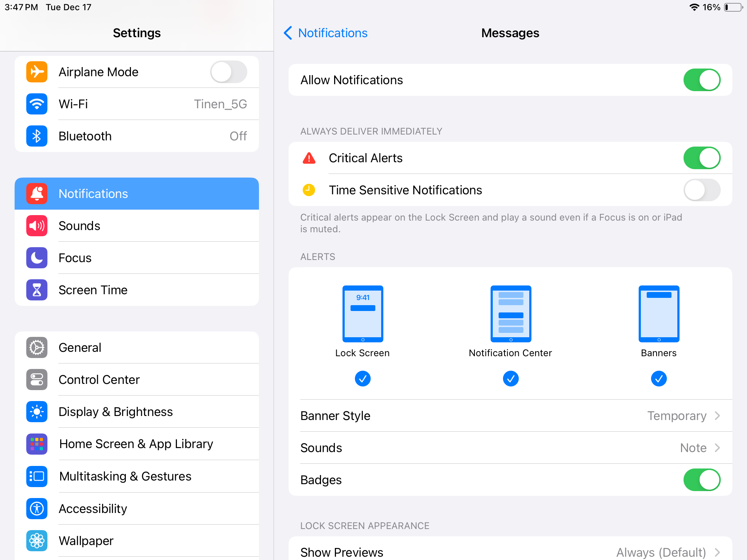Screen dimensions: 747x560
Task: Tap the Banners iPad illustration
Action: pos(659,314)
